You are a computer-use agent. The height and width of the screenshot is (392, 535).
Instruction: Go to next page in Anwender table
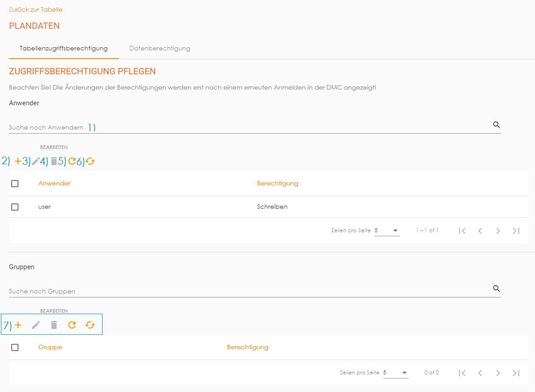[498, 231]
